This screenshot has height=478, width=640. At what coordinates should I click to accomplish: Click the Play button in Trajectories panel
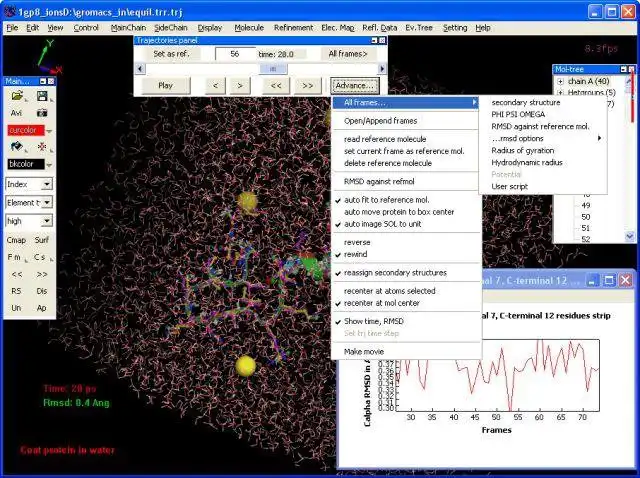(165, 86)
